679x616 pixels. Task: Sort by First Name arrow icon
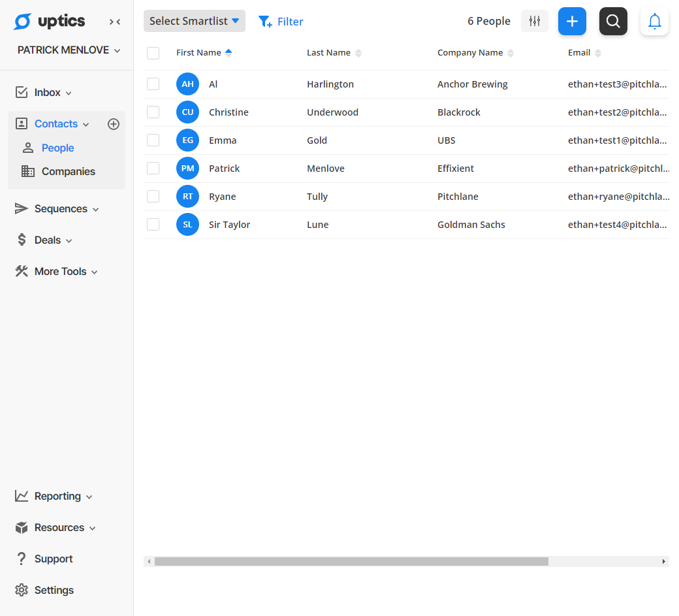click(229, 53)
